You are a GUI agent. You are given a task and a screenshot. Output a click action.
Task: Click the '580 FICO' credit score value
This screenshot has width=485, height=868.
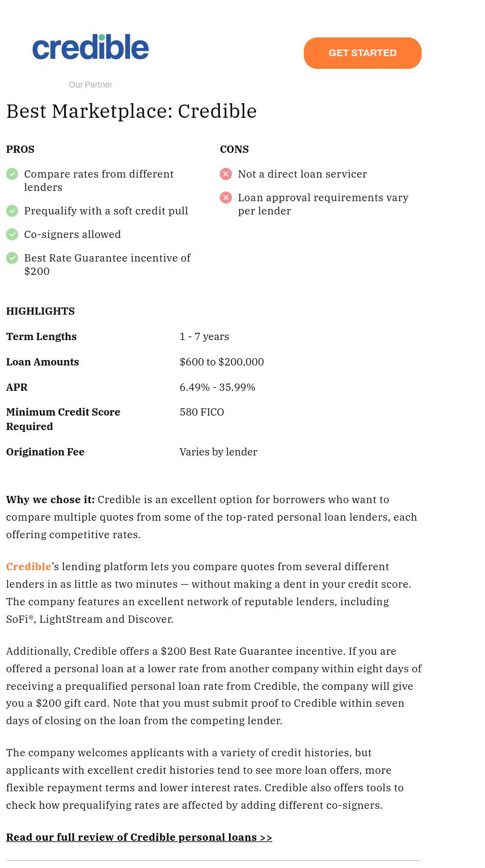click(202, 412)
